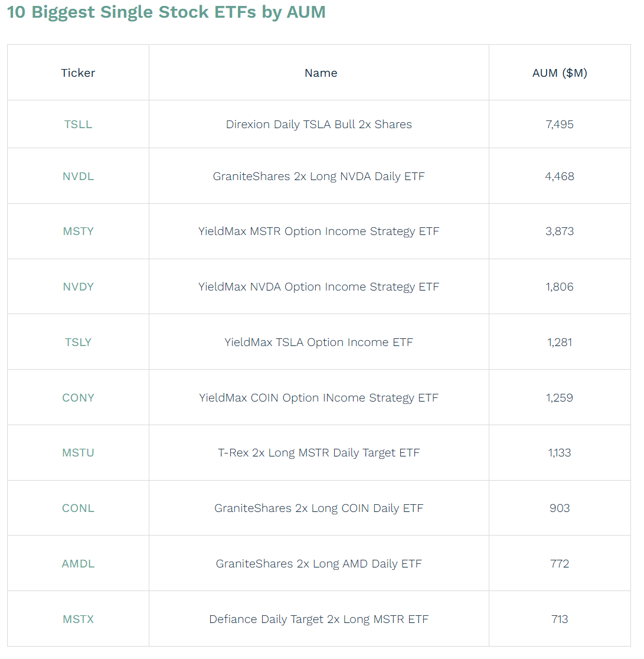Open the AMDL ticker link
644x659 pixels.
point(78,564)
